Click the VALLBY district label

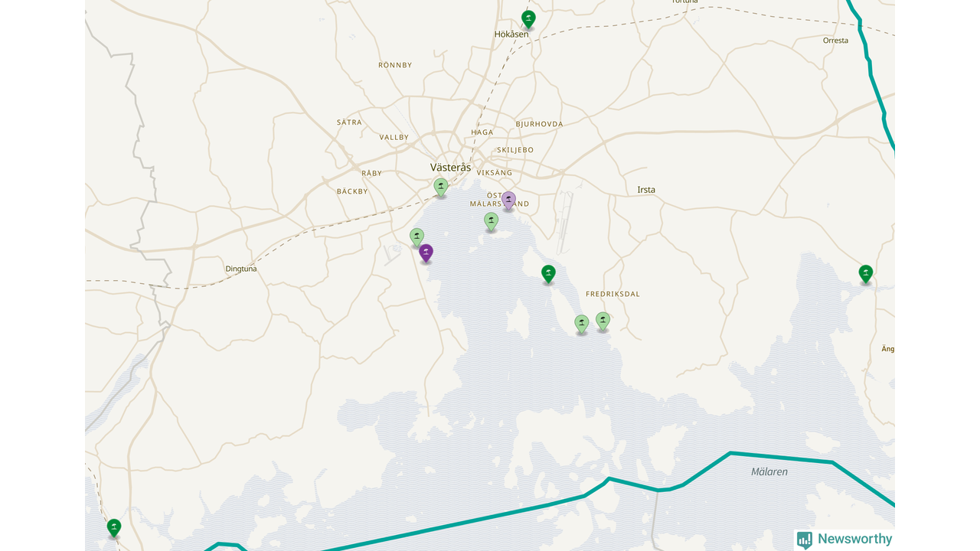(394, 138)
